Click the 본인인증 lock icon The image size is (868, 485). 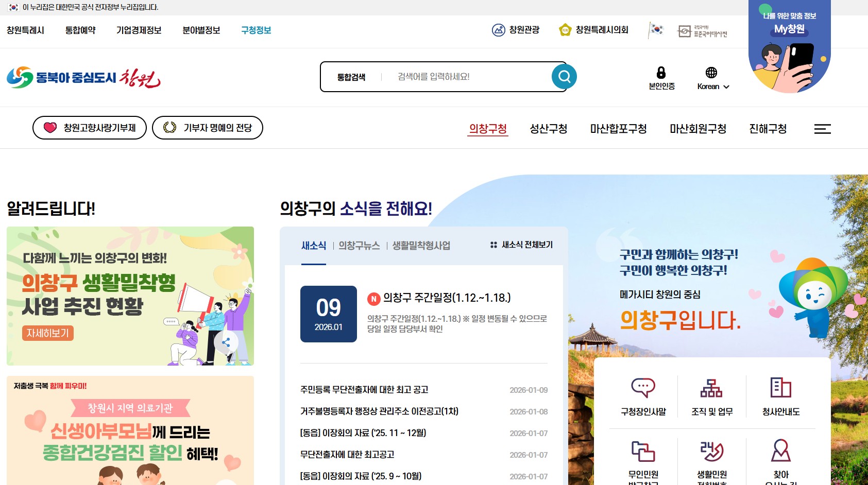(661, 73)
